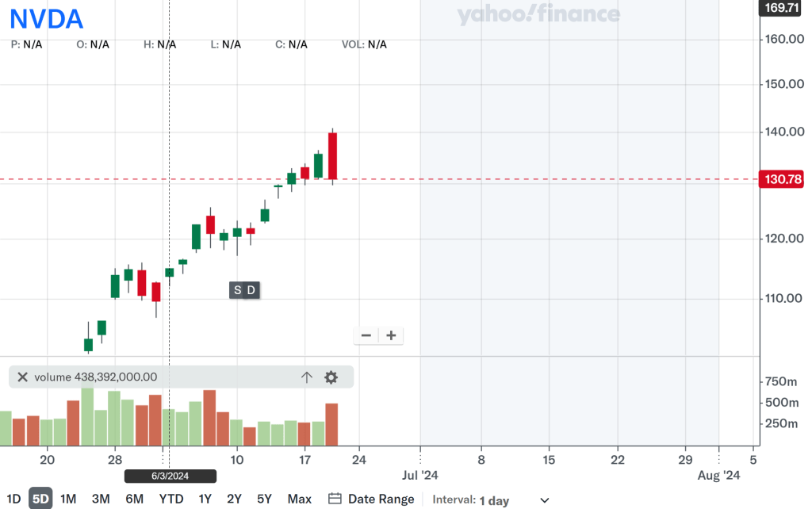The image size is (812, 509).
Task: Zoom out chart with minus button
Action: pos(366,335)
